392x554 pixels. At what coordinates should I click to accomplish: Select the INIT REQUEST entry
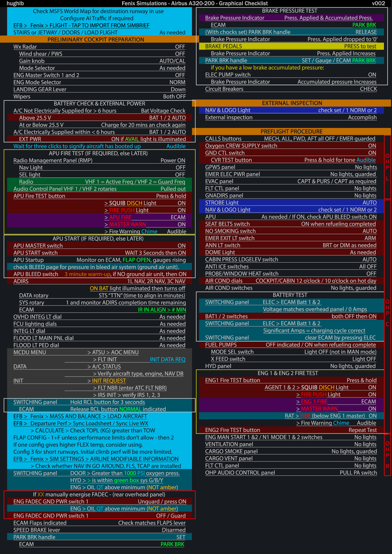pos(109,381)
